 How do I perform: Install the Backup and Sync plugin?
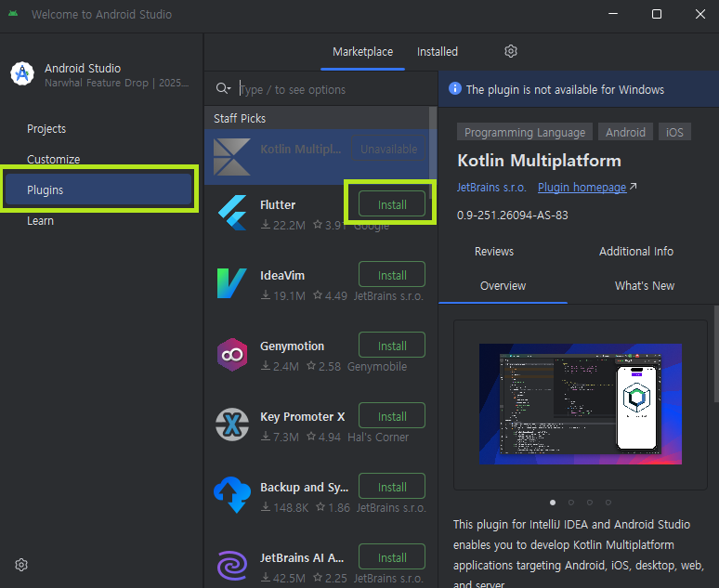392,487
